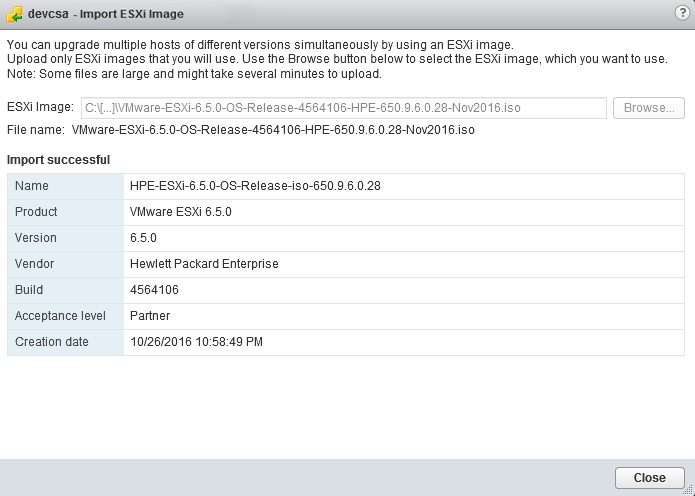
Task: Click the ESXi Image path field
Action: [x=344, y=108]
